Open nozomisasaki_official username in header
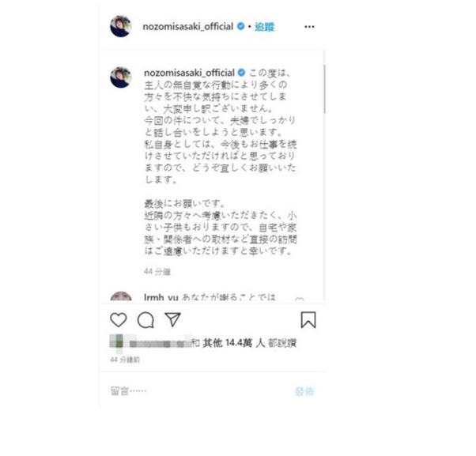The image size is (476, 456). click(x=188, y=27)
